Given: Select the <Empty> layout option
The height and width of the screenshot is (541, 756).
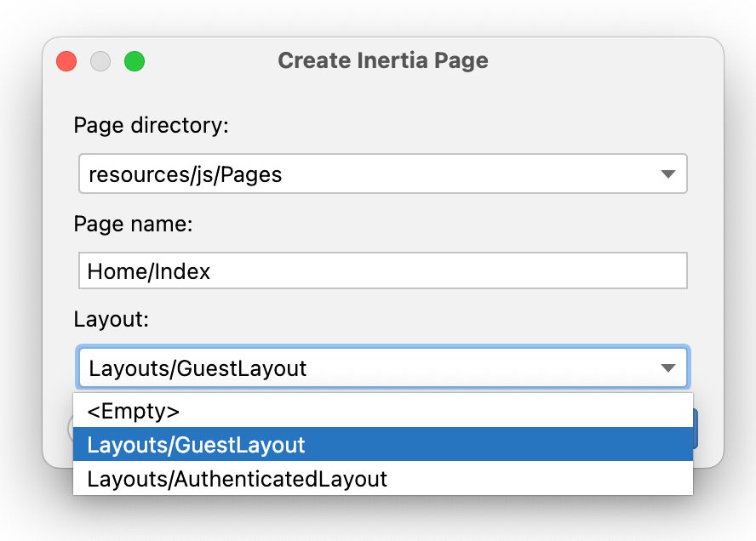Looking at the screenshot, I should pos(383,411).
